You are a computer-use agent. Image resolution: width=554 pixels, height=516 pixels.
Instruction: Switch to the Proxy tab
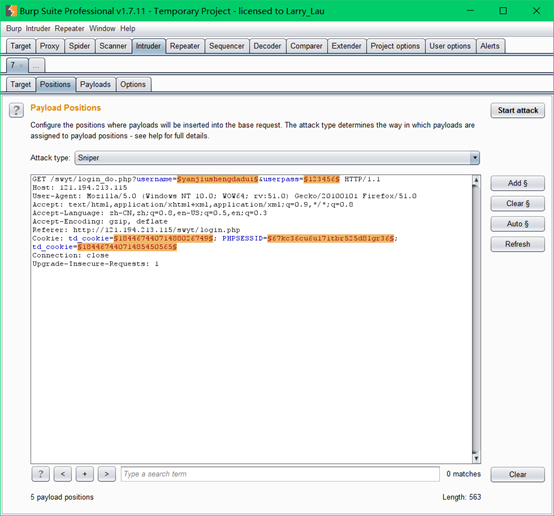coord(49,46)
